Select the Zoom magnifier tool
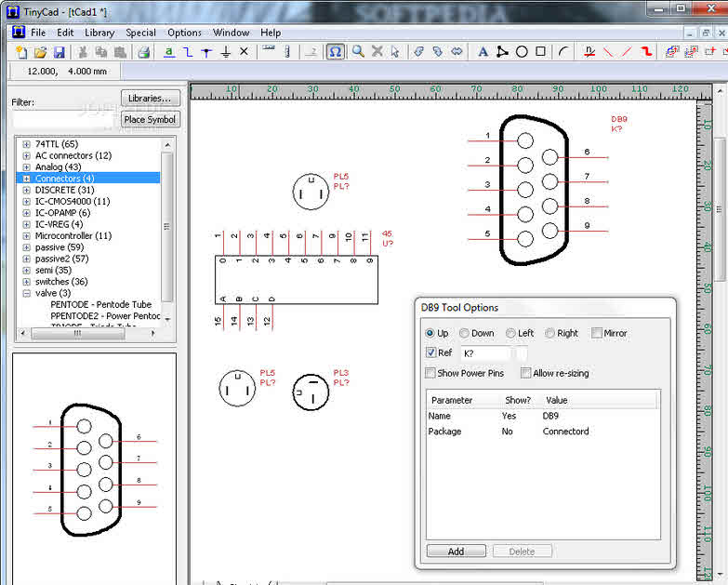The width and height of the screenshot is (728, 585). point(358,51)
